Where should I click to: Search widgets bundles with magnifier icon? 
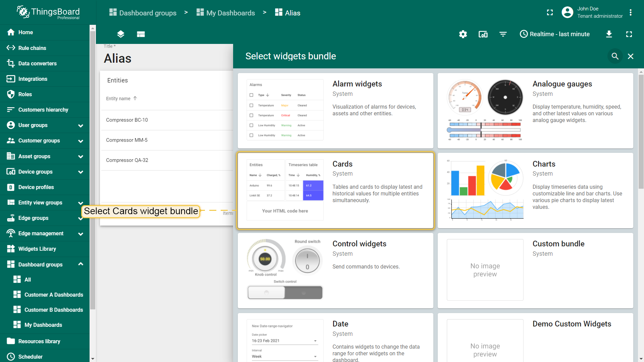pyautogui.click(x=615, y=56)
